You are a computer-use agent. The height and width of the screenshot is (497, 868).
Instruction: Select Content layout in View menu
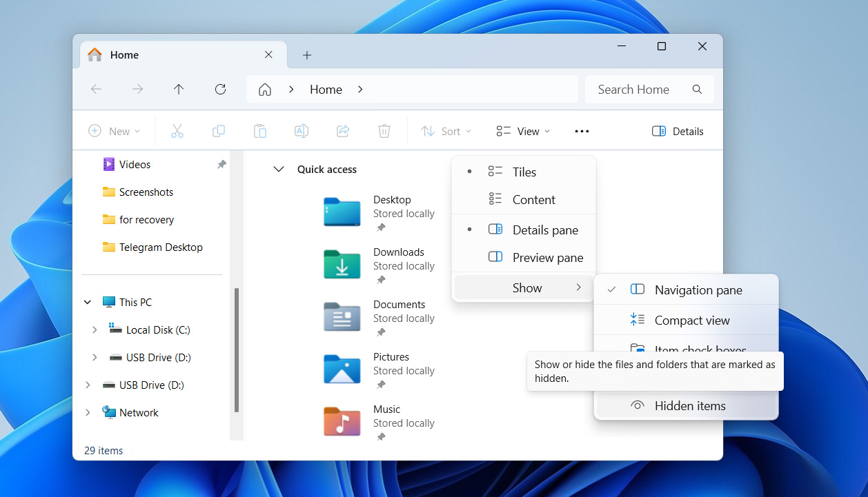click(x=533, y=200)
